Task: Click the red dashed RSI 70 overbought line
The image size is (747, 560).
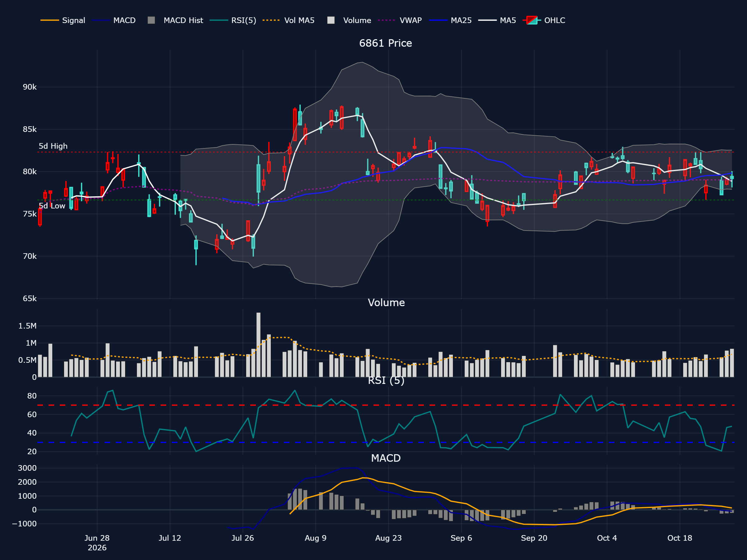Action: [x=386, y=405]
